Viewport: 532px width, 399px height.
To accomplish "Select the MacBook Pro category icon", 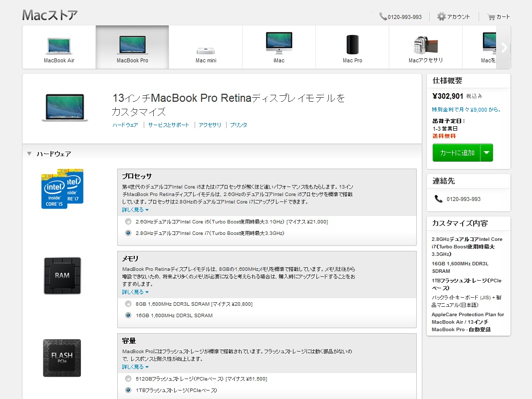I will point(132,45).
